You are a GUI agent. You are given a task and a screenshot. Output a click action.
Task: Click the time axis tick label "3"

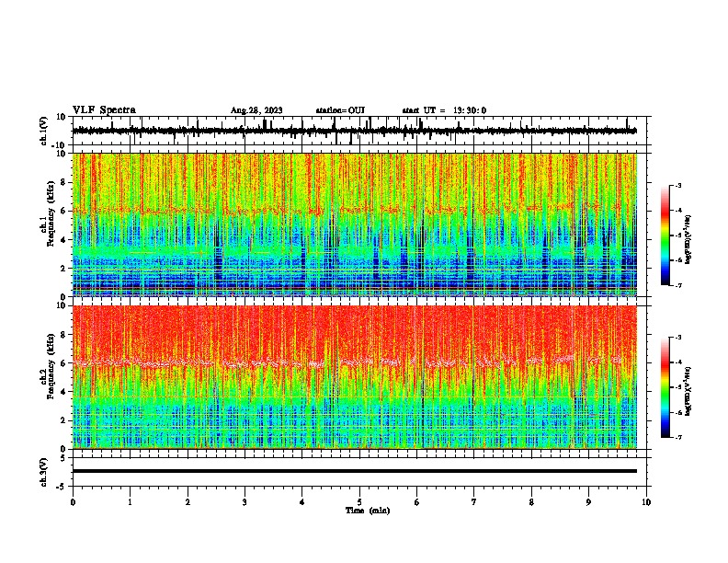tap(245, 502)
